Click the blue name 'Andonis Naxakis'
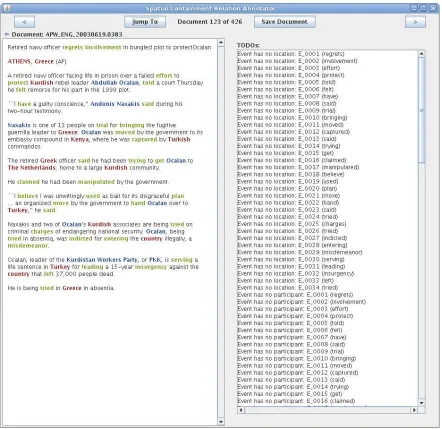Image resolution: width=442 pixels, height=429 pixels. tap(115, 104)
